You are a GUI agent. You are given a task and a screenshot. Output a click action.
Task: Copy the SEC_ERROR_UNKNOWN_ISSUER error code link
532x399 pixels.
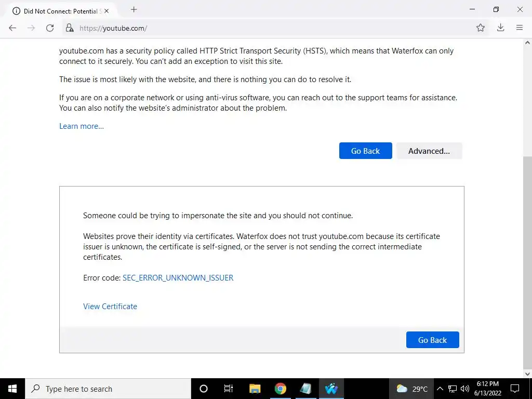tap(178, 278)
